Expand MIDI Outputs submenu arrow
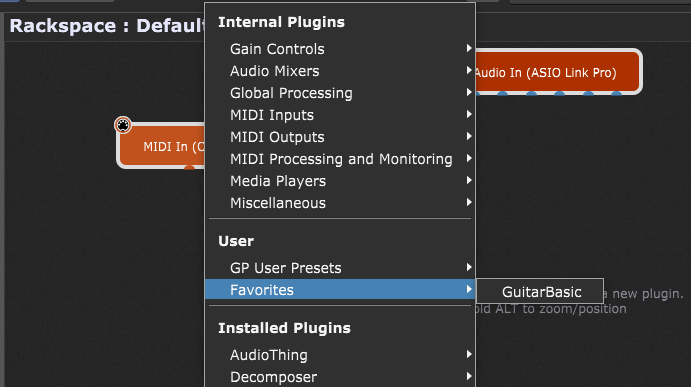This screenshot has width=691, height=387. click(469, 137)
